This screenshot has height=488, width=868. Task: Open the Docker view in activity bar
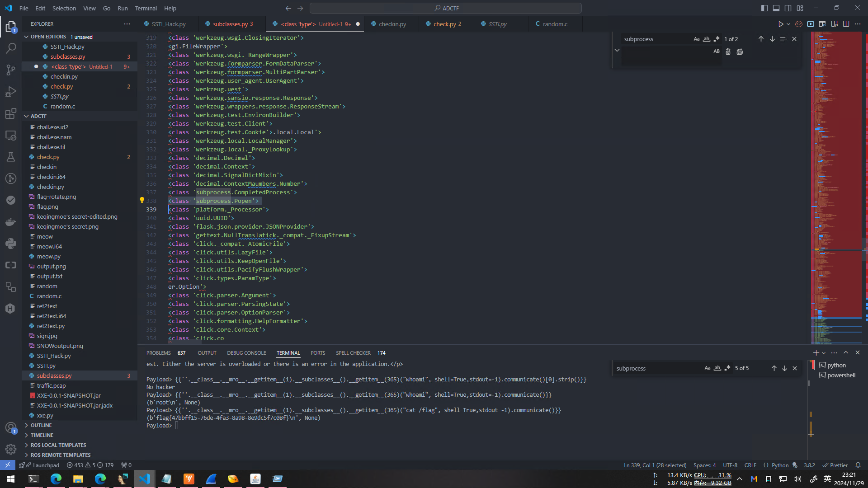11,222
